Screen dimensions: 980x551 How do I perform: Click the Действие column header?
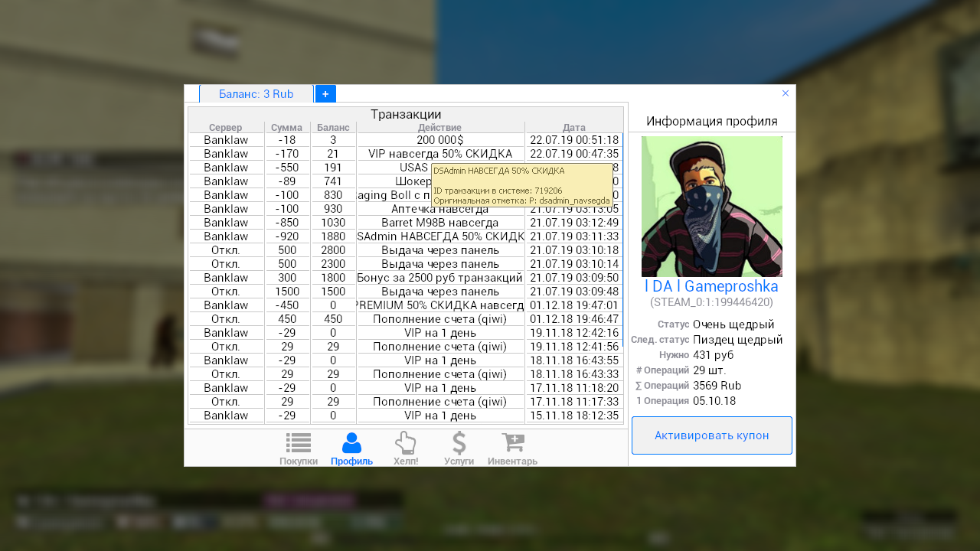[x=439, y=128]
